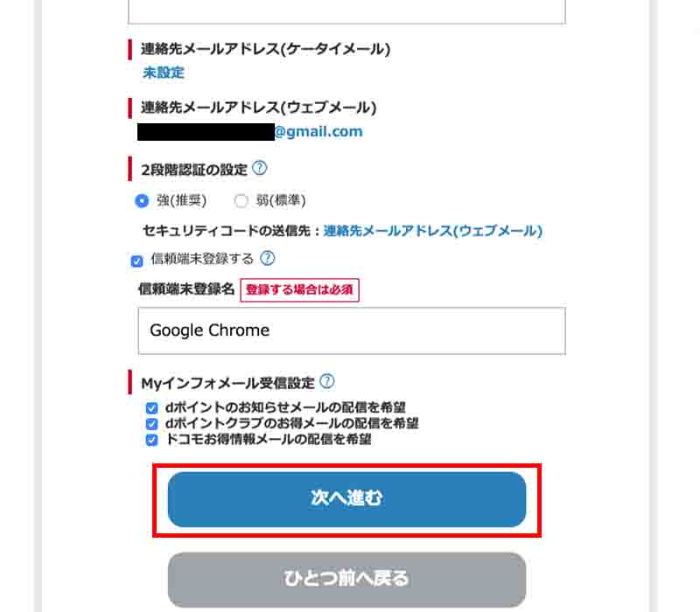Open help icon next to 信頼端末登録する
The width and height of the screenshot is (700, 612).
[x=268, y=258]
